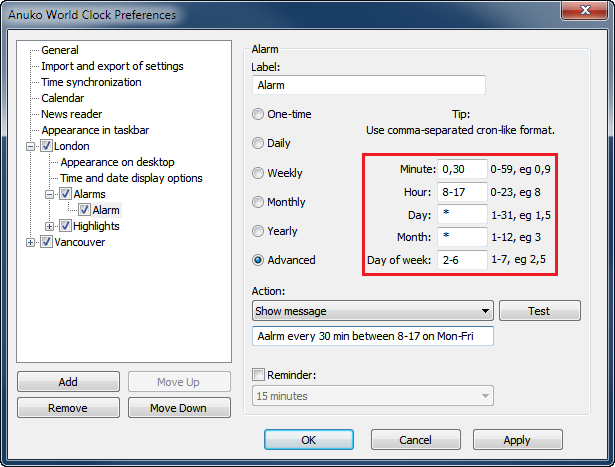
Task: Select News reader in the tree
Action: pos(70,114)
